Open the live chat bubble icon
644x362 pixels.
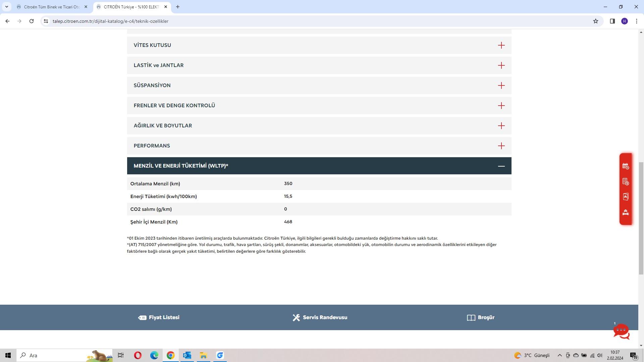pos(621,331)
